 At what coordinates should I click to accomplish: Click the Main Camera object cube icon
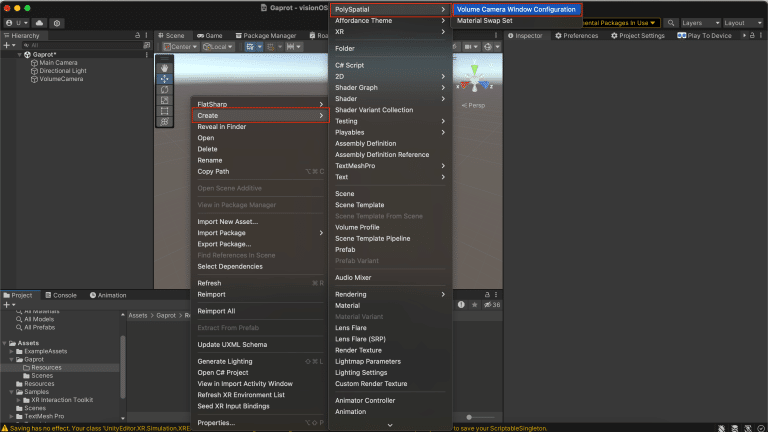(x=34, y=63)
